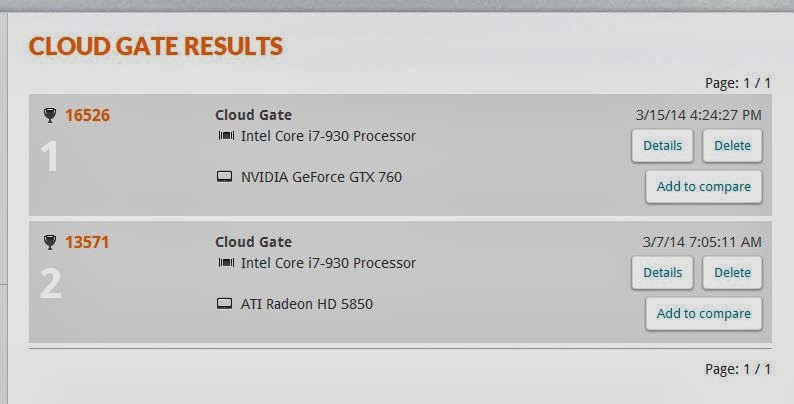This screenshot has width=794, height=404.
Task: Delete the 13571 Cloud Gate result
Action: pos(732,273)
